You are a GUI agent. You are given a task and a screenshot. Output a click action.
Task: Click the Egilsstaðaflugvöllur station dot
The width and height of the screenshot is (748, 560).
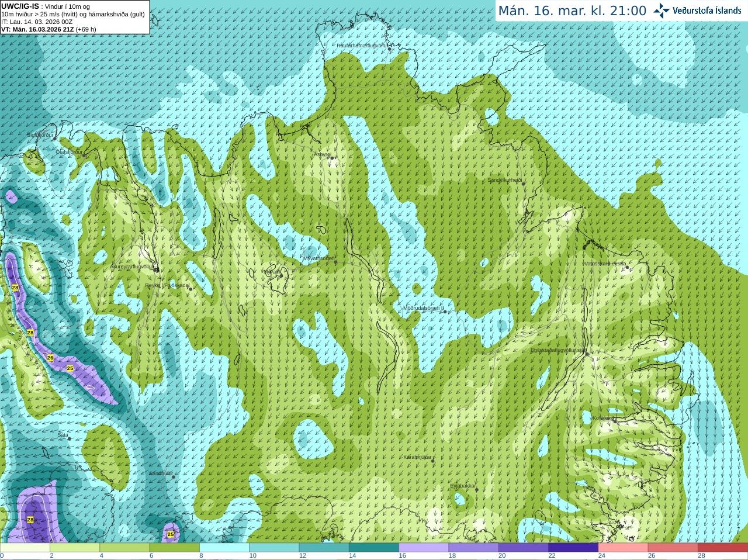(x=587, y=352)
